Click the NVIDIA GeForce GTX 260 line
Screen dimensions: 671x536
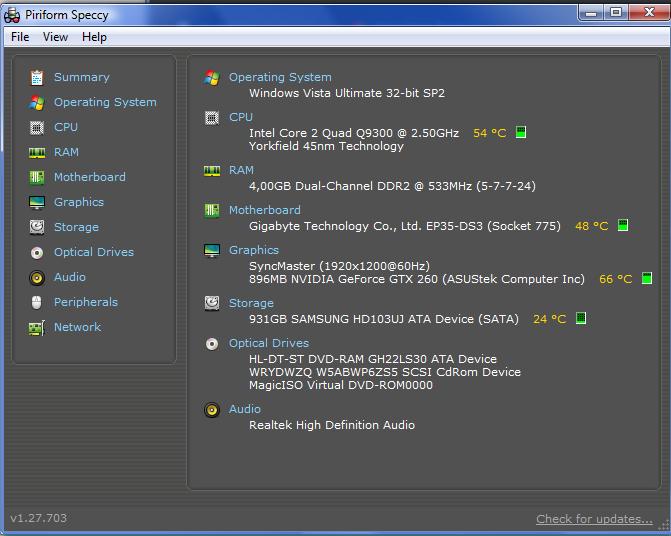point(417,279)
